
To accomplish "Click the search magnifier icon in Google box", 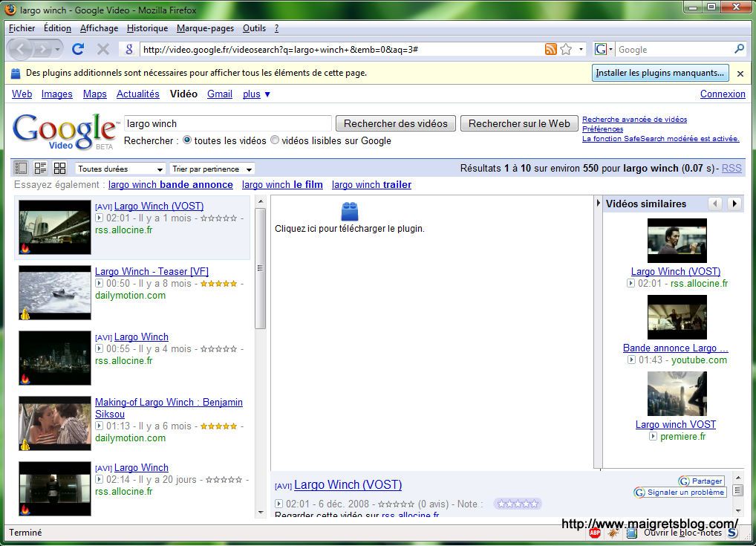I will click(x=739, y=49).
